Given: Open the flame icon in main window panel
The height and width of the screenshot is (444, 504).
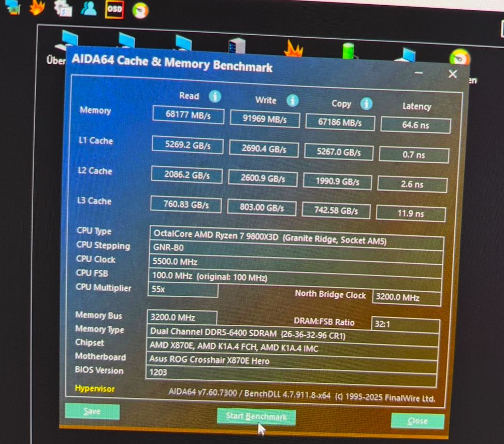Looking at the screenshot, I should coord(293,48).
